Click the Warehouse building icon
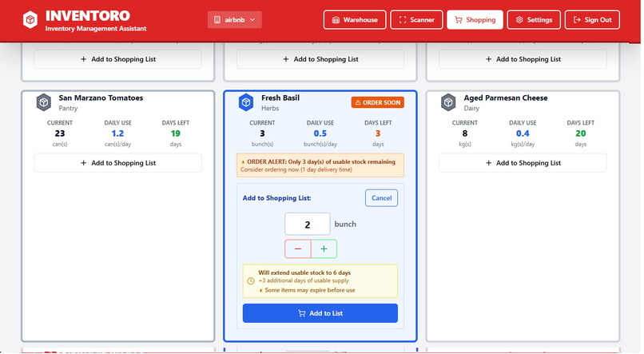 coord(336,20)
